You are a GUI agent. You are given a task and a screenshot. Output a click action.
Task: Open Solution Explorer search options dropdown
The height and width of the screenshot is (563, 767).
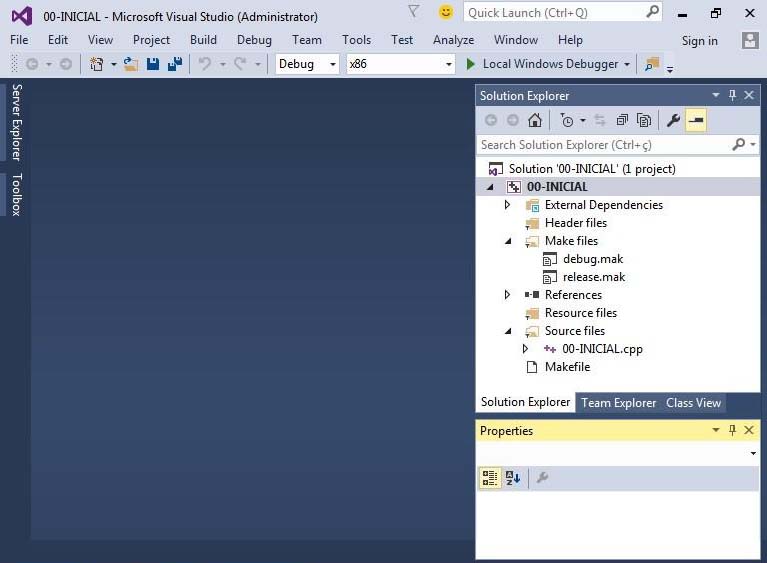(753, 145)
